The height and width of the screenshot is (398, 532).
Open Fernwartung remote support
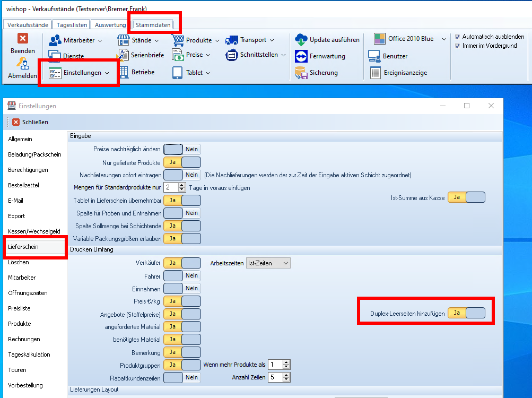[x=301, y=56]
